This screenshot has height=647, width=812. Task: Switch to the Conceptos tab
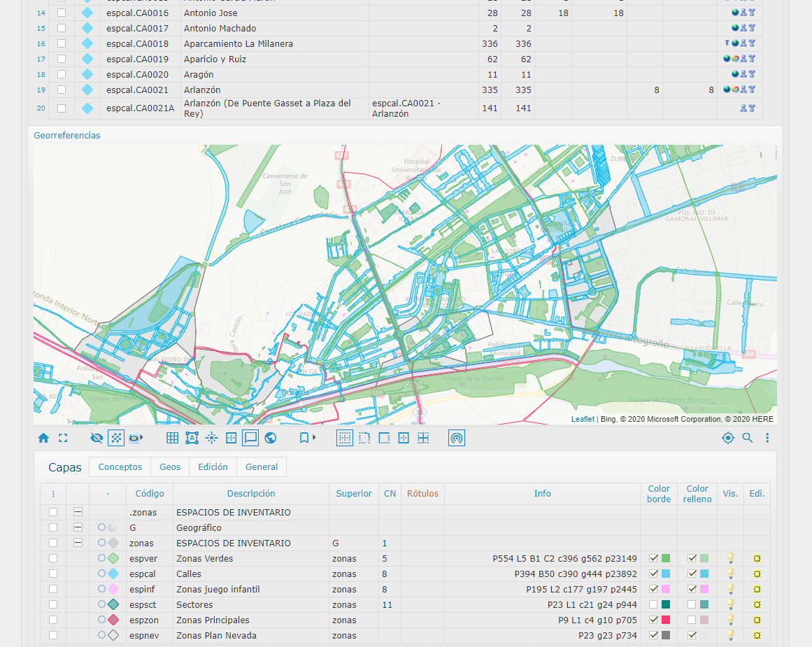click(120, 467)
